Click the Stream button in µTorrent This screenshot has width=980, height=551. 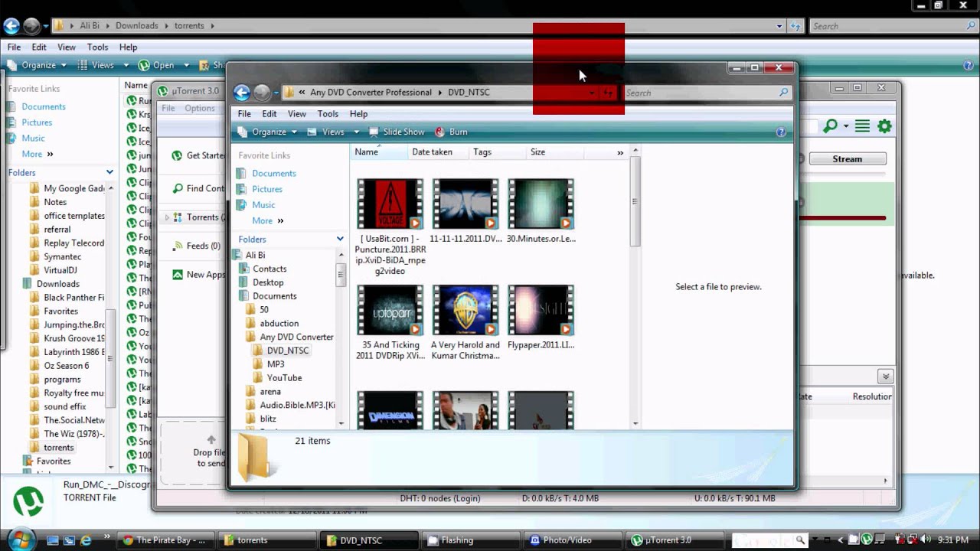848,159
